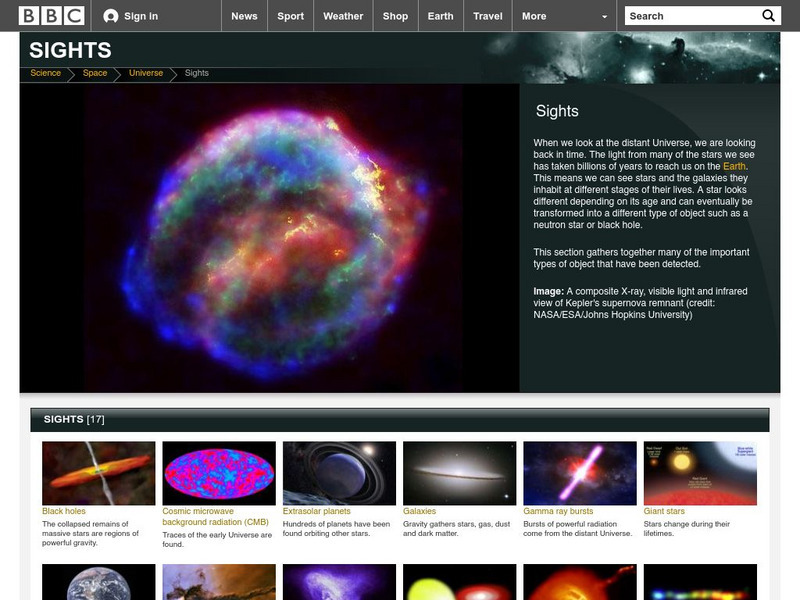Click the More menu label
800x600 pixels.
(x=534, y=16)
